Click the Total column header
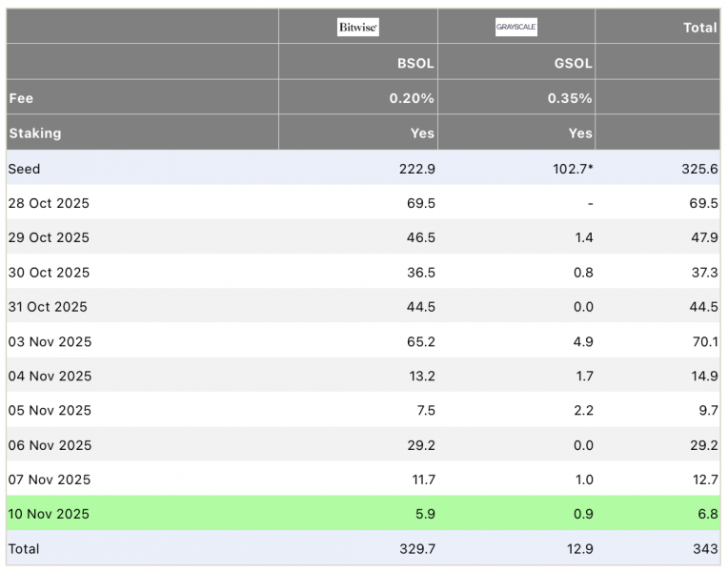The image size is (728, 572). coord(700,28)
